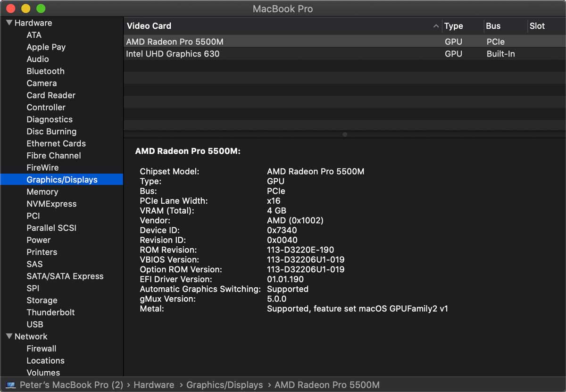The image size is (566, 392).
Task: Select Fibre Channel in the sidebar
Action: (54, 156)
